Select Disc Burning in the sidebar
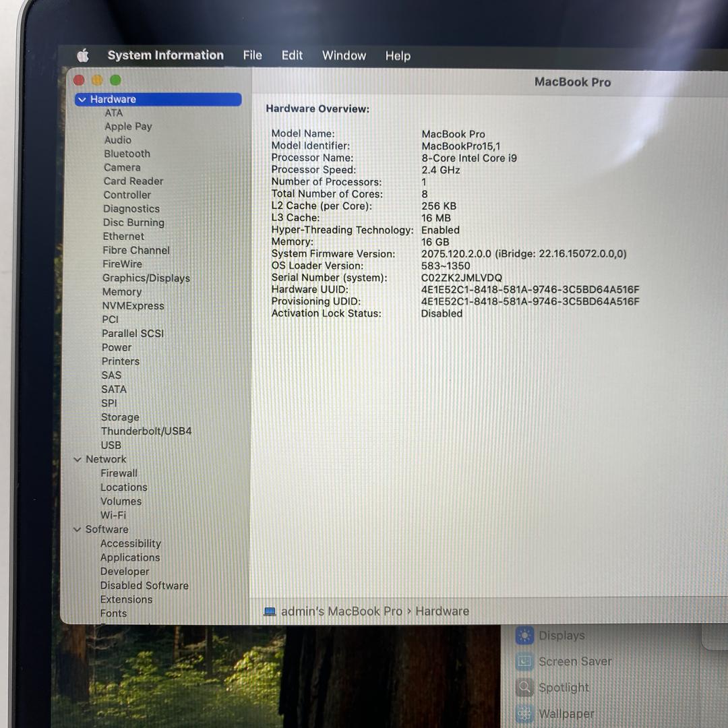This screenshot has width=728, height=728. (x=133, y=222)
